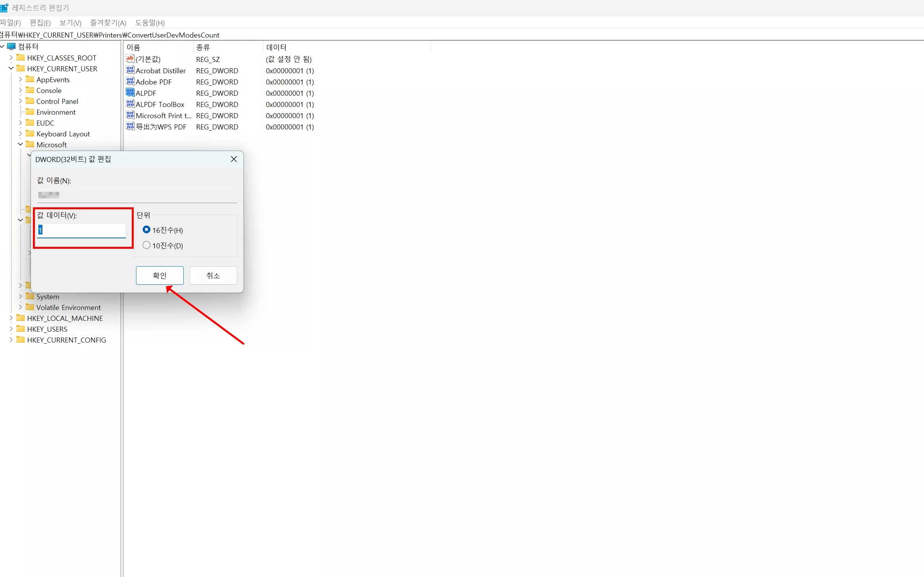Click the Microsoft Print DWORD value icon

130,115
